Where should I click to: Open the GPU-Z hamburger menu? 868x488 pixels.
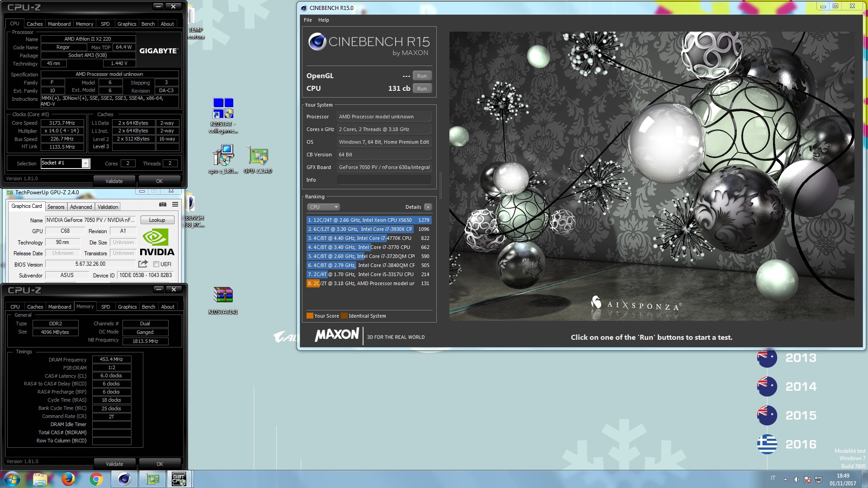pos(175,205)
